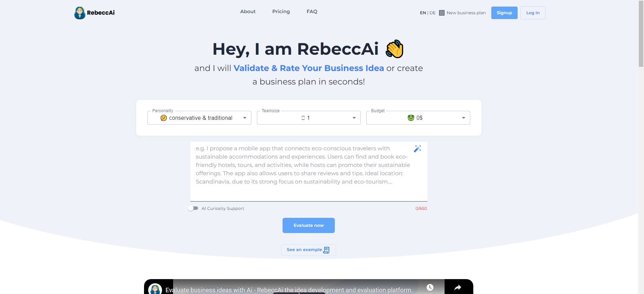The width and height of the screenshot is (644, 294).
Task: Click the document icon beside New business plan
Action: 442,13
